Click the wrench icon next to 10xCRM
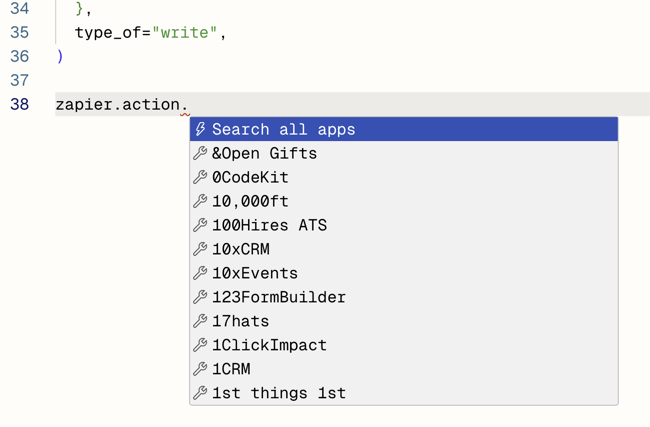 (x=200, y=249)
